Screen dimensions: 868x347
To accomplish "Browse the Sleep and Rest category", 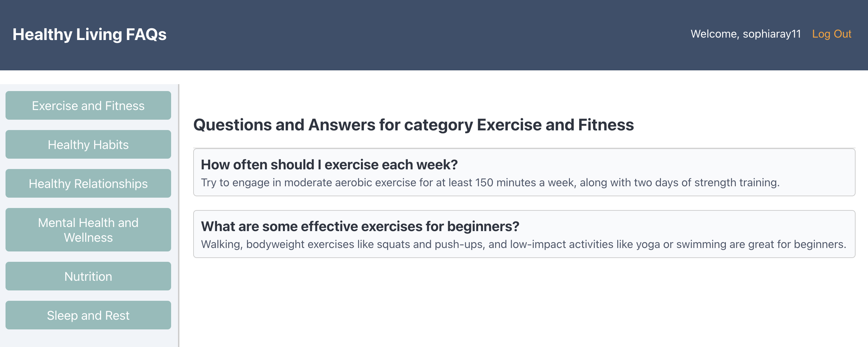I will tap(88, 315).
